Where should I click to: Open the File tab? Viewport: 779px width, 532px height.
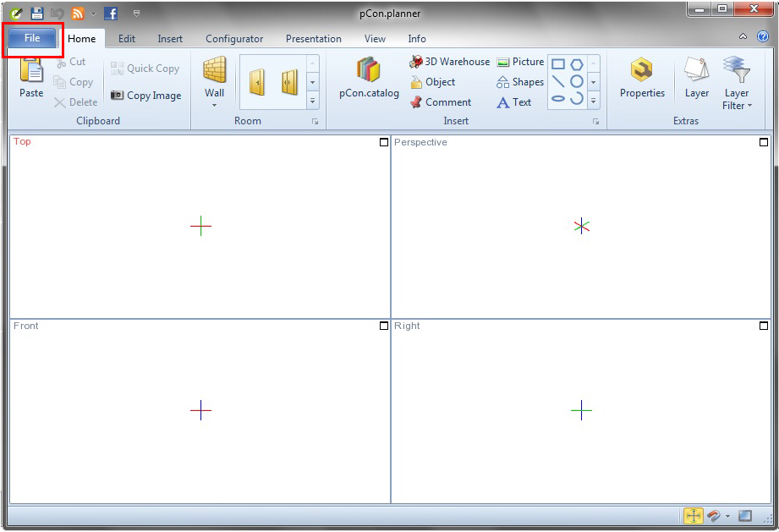32,38
